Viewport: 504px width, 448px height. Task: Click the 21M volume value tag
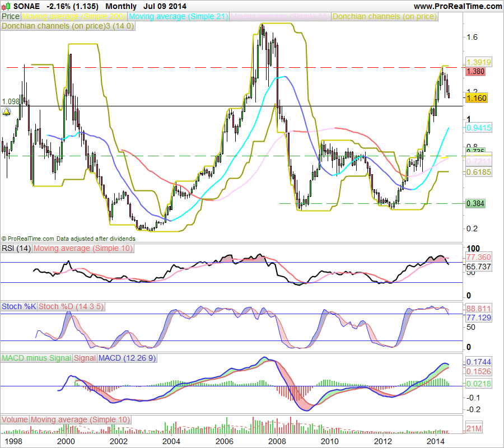click(474, 428)
